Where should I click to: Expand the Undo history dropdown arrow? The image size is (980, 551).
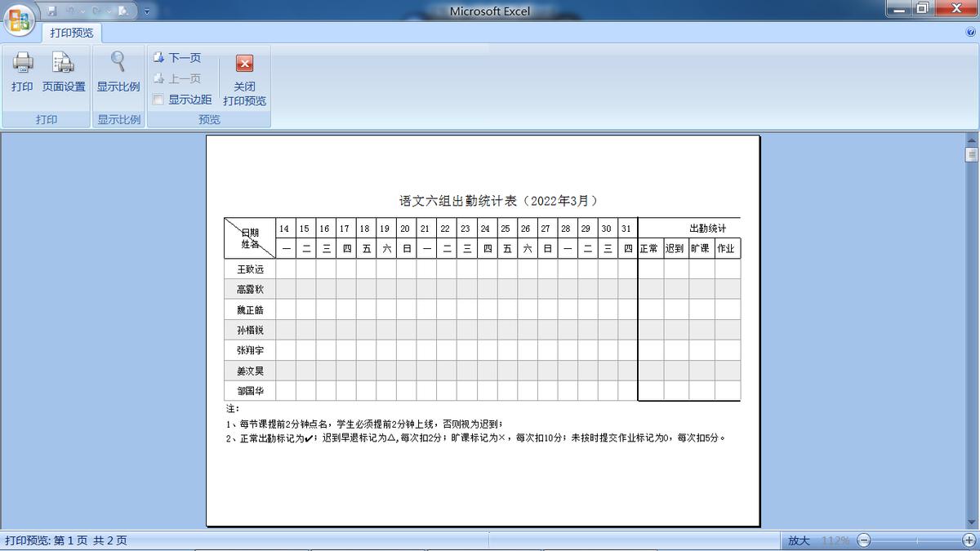click(x=82, y=11)
